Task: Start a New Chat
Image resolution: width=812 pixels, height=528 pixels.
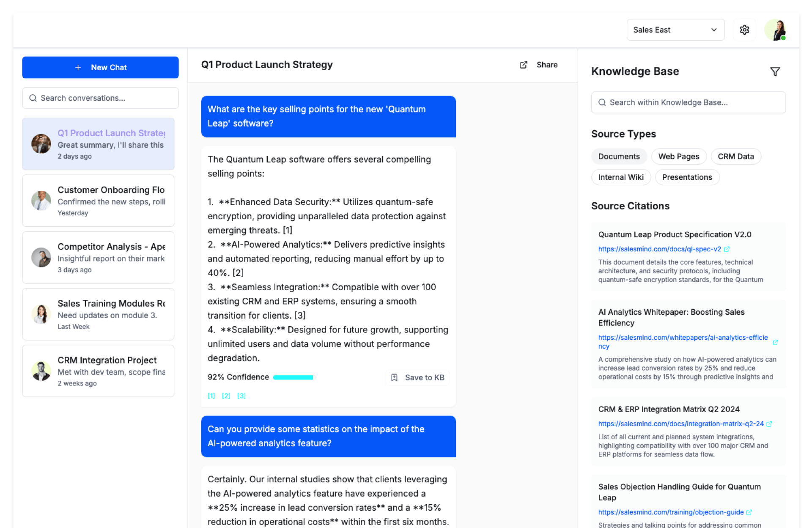Action: pyautogui.click(x=100, y=68)
